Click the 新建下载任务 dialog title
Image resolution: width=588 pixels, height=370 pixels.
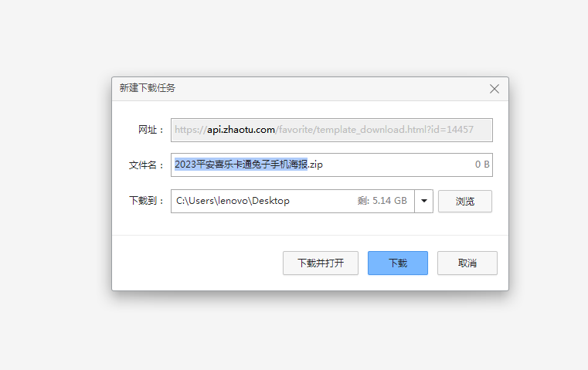[x=147, y=88]
